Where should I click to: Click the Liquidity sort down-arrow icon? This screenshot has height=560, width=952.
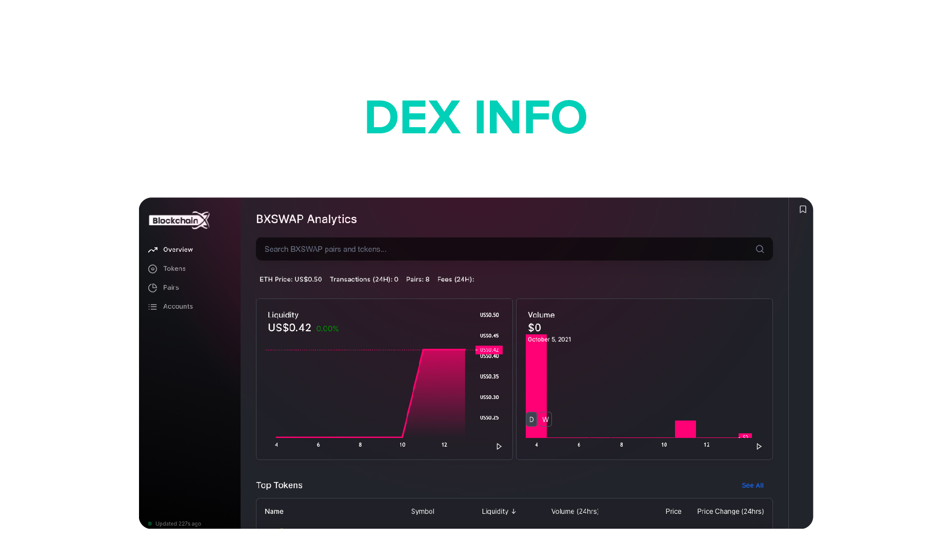point(513,511)
